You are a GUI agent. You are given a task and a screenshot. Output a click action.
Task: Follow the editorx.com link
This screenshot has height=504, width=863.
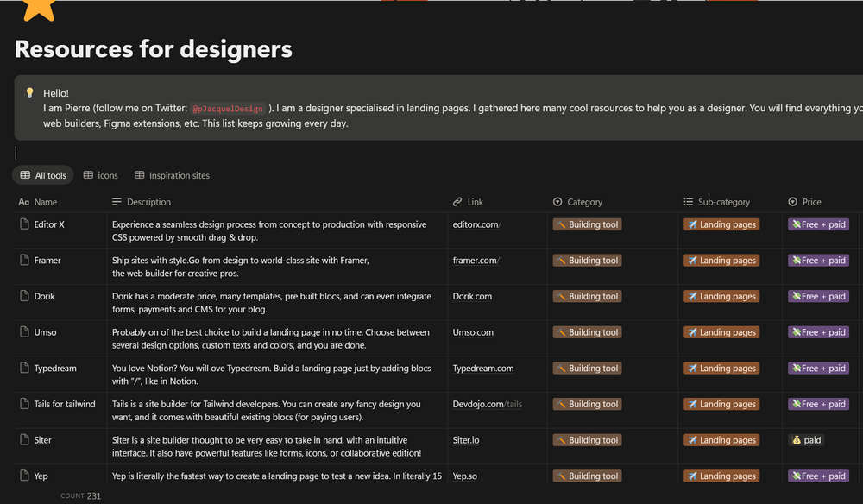click(476, 224)
